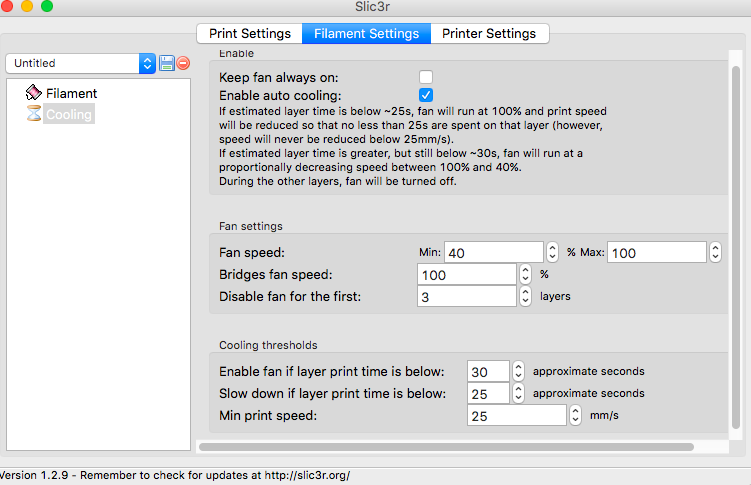Click the save preset floppy disk icon
Viewport: 751px width, 485px height.
167,63
